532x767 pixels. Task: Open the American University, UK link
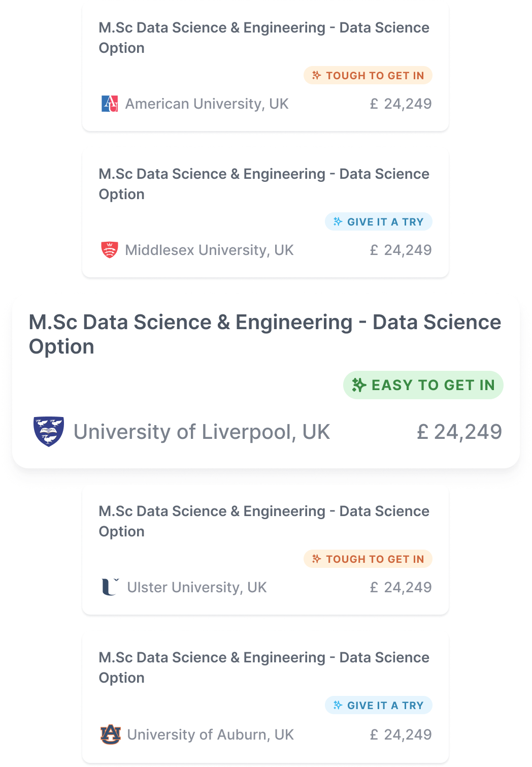pyautogui.click(x=207, y=104)
